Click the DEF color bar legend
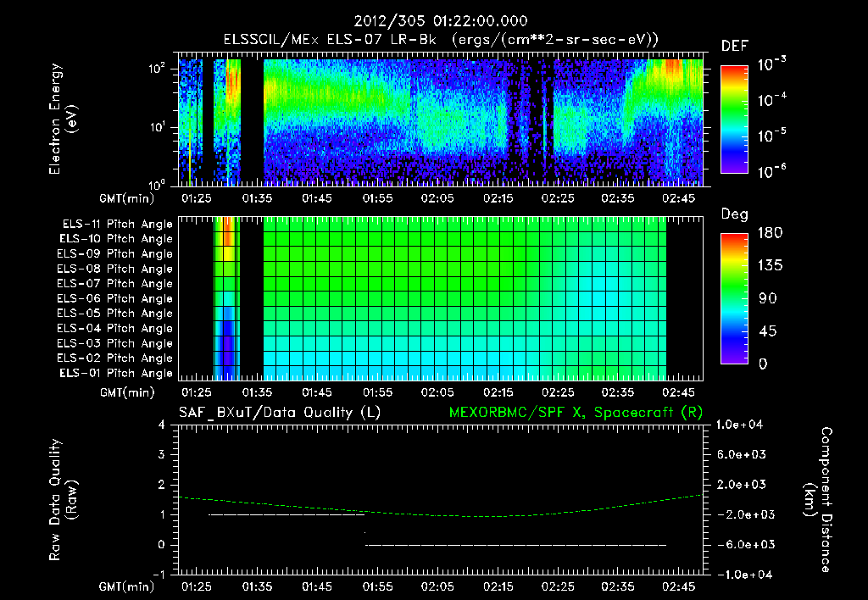This screenshot has height=600, width=868. pos(734,119)
